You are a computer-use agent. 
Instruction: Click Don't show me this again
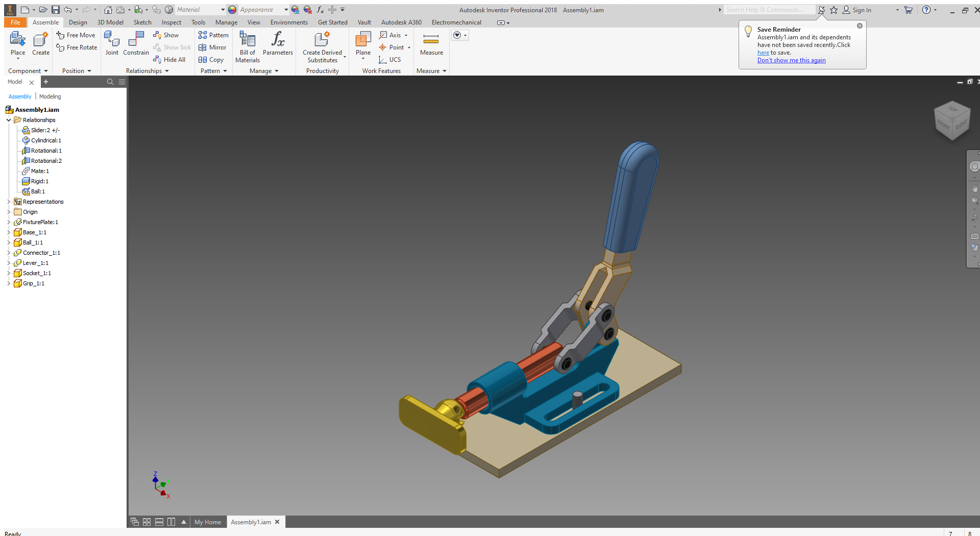point(792,60)
